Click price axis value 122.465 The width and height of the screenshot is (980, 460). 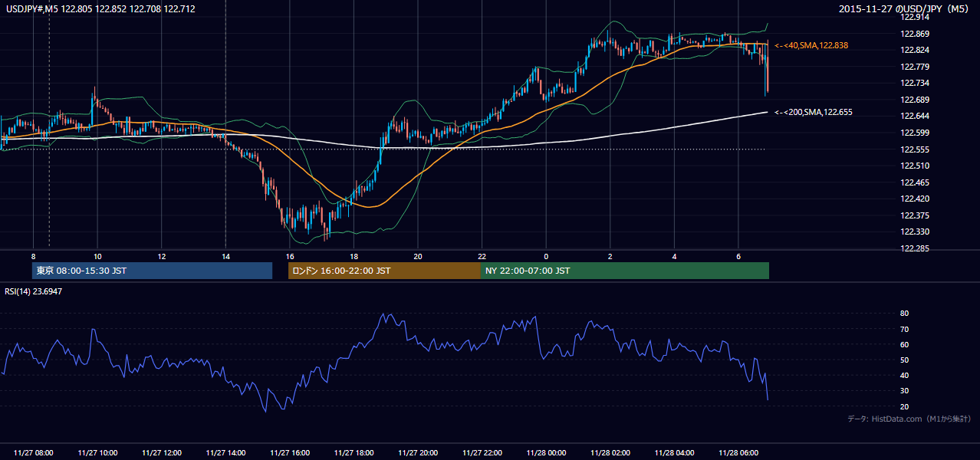[x=916, y=182]
